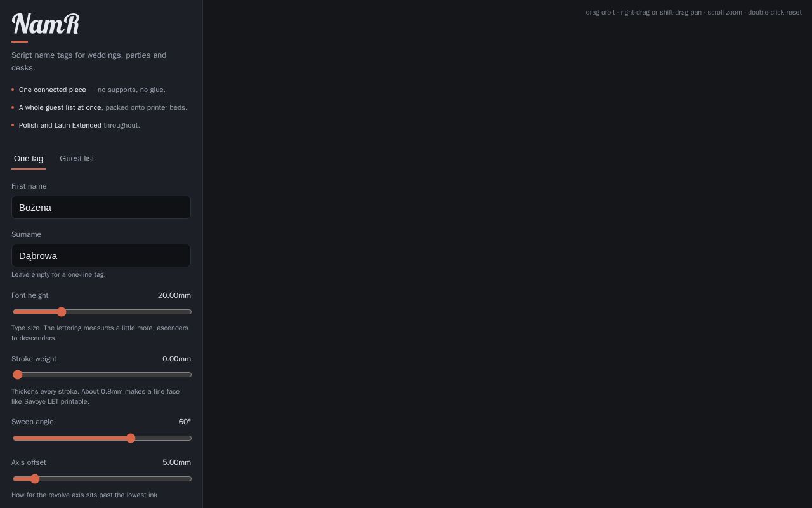Click the 'Leave empty for a one-line tag' hint
This screenshot has height=508, width=812.
point(58,274)
